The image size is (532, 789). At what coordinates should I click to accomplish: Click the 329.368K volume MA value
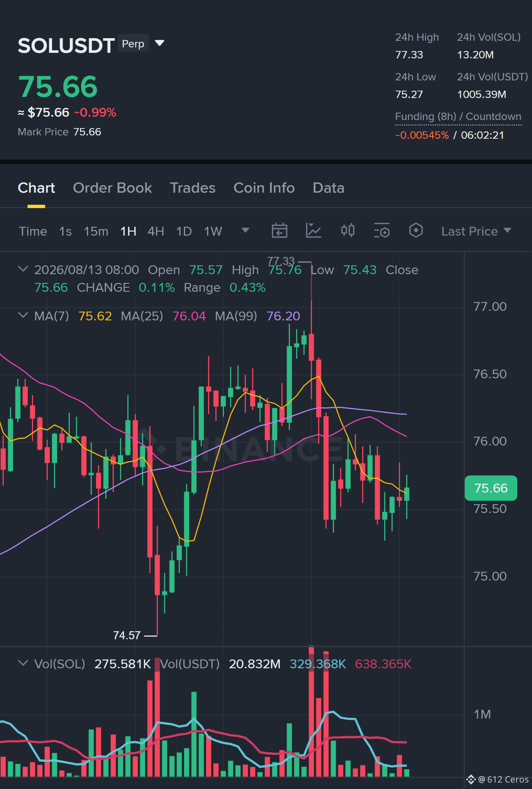click(318, 664)
